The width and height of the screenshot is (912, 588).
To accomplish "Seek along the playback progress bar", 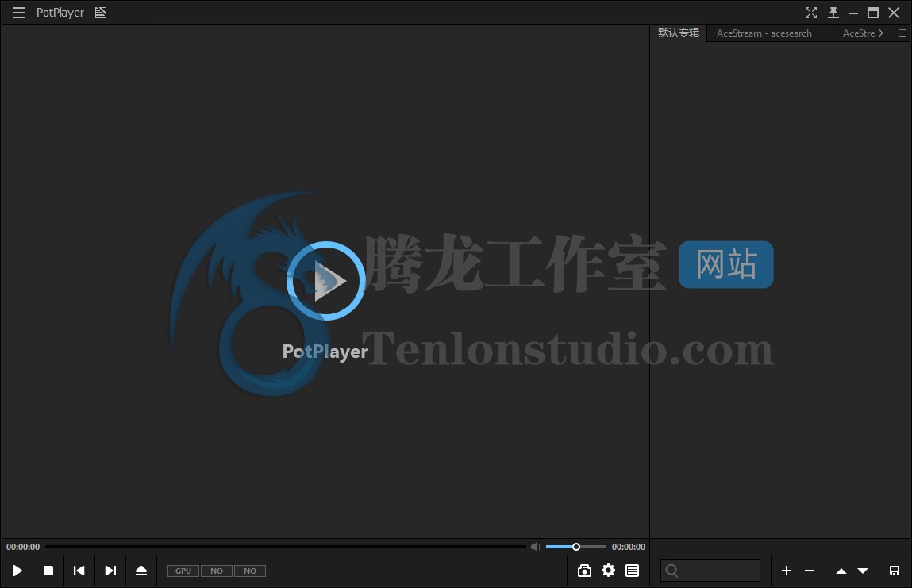I will (286, 547).
